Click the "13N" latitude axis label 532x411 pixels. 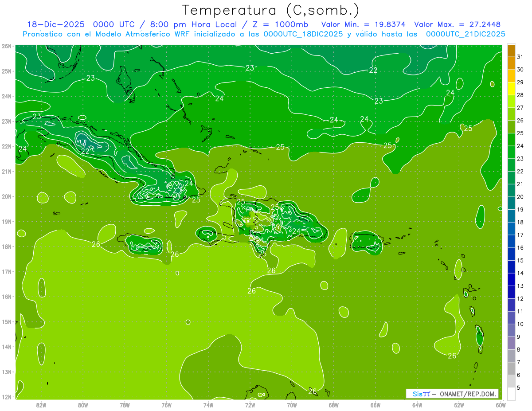[x=6, y=372]
